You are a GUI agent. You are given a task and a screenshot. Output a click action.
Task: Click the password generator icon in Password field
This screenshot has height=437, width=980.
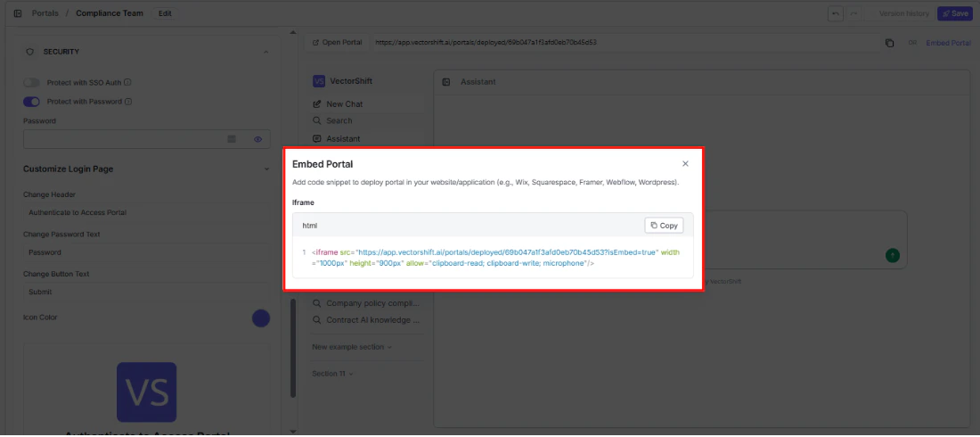[232, 139]
